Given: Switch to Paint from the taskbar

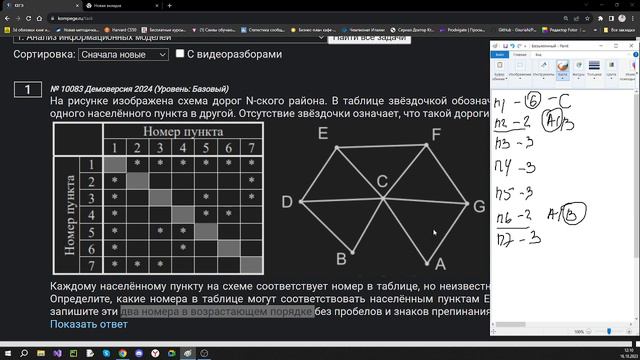Looking at the screenshot, I should [188, 353].
